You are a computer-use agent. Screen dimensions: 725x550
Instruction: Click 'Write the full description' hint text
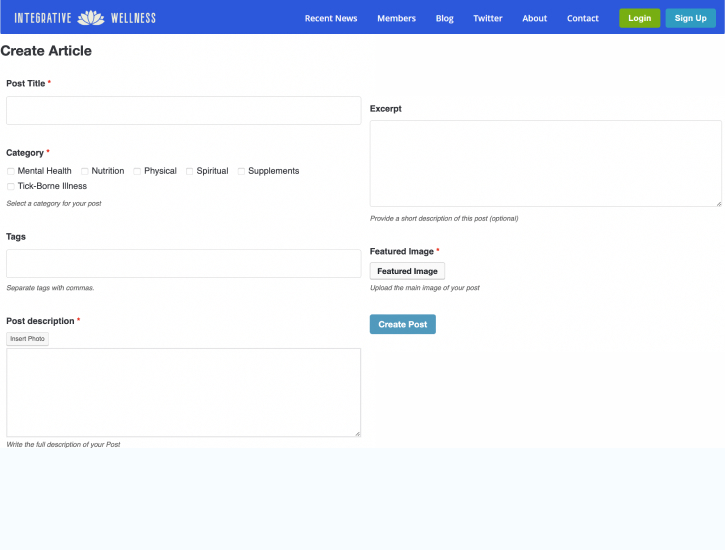[x=63, y=445]
